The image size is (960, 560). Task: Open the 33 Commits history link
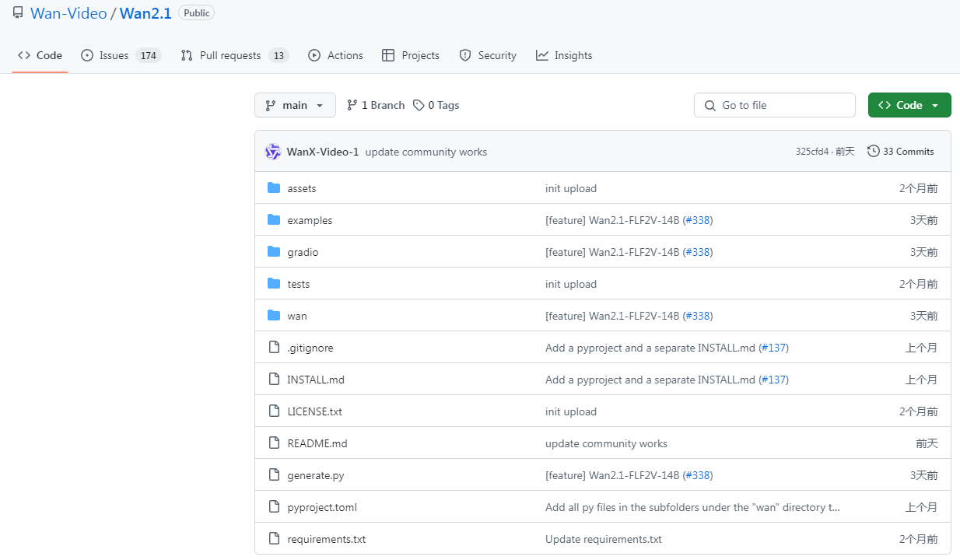tap(901, 152)
